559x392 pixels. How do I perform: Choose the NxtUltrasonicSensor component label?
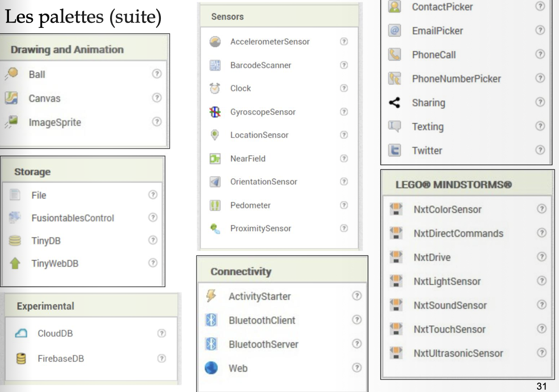(458, 353)
